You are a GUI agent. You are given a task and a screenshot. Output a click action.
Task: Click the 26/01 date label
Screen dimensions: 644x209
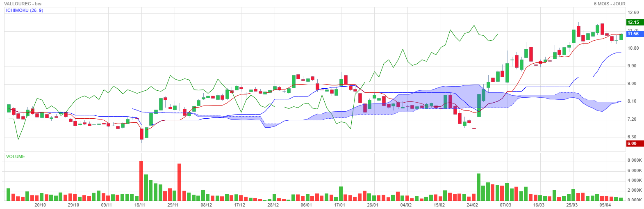tap(373, 205)
